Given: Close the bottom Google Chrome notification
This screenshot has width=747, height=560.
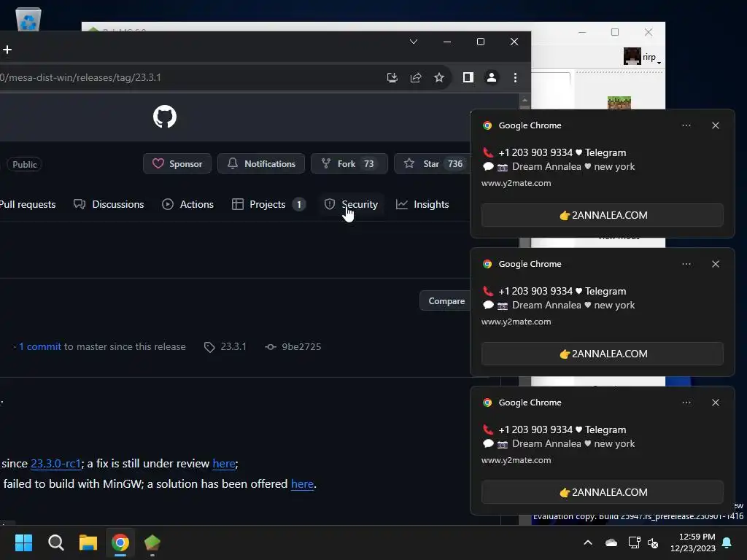Looking at the screenshot, I should click(x=716, y=402).
